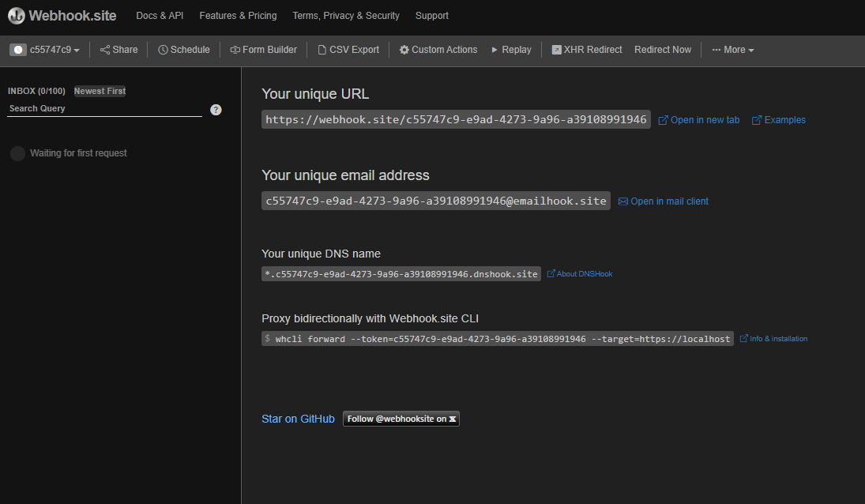Screen dimensions: 865x504
Task: Select the unique emailhook.site address
Action: (436, 201)
